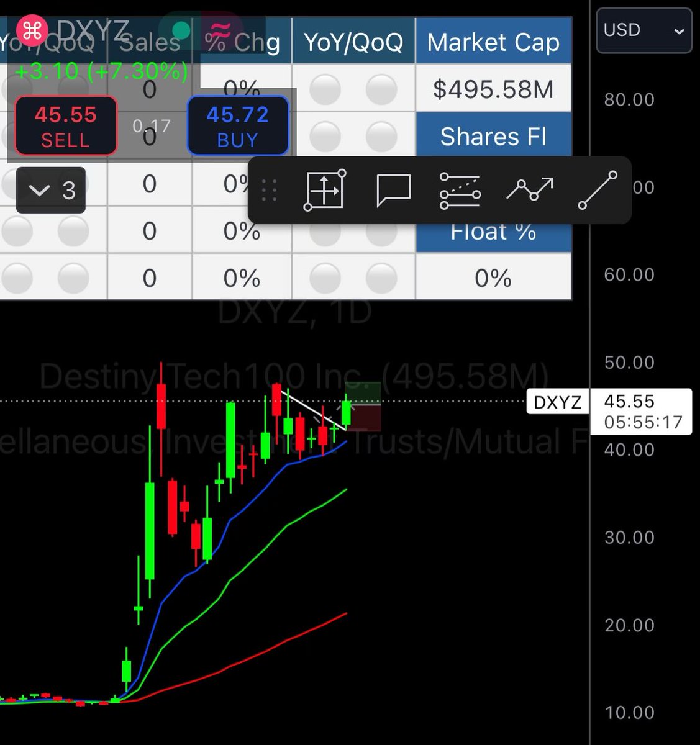The image size is (700, 745).
Task: Click the 45.72 BUY button
Action: click(238, 125)
